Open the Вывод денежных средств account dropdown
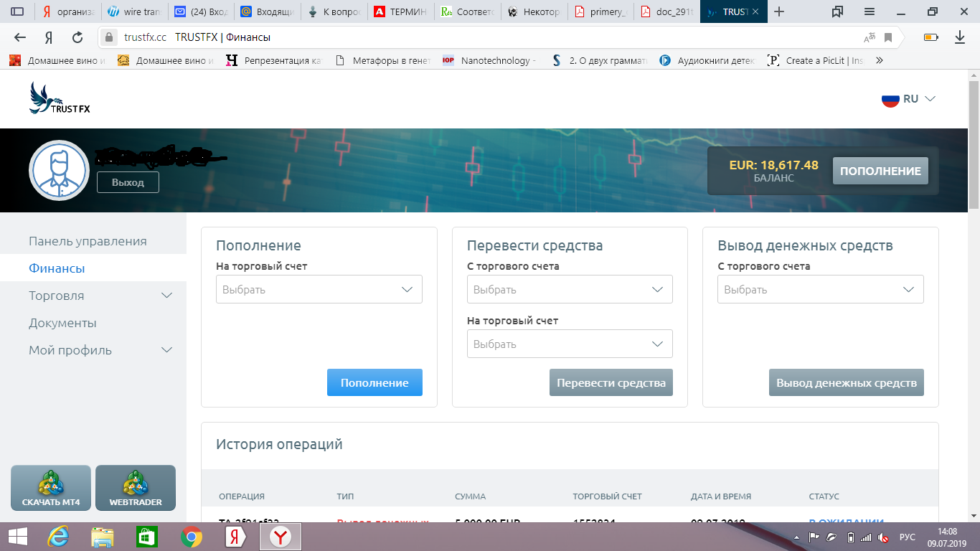 [x=820, y=290]
